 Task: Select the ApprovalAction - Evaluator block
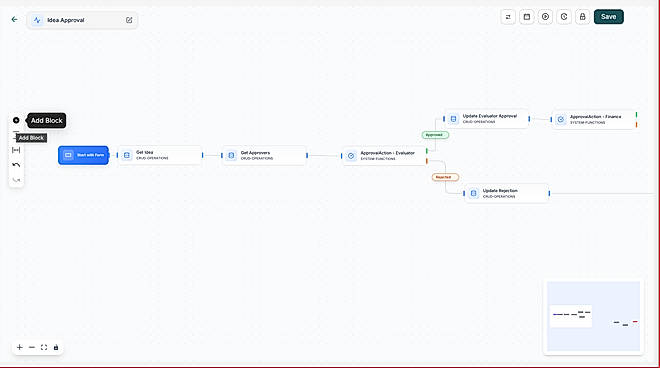pyautogui.click(x=384, y=156)
